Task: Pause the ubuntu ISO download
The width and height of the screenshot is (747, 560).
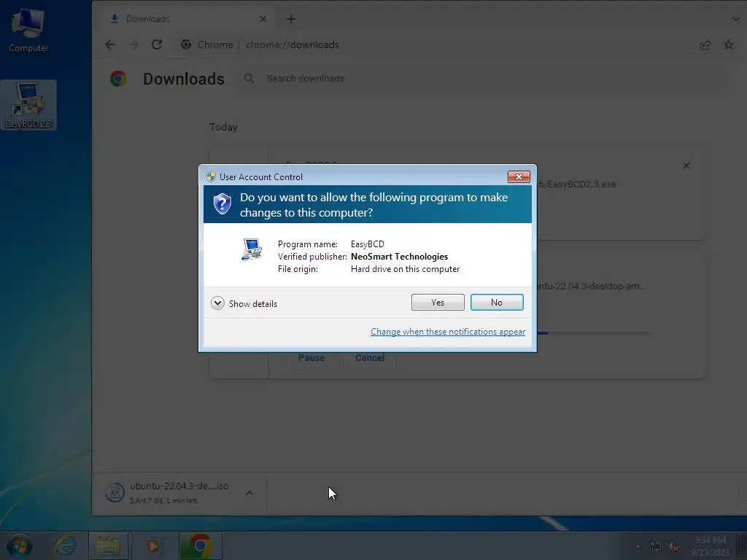Action: (311, 357)
